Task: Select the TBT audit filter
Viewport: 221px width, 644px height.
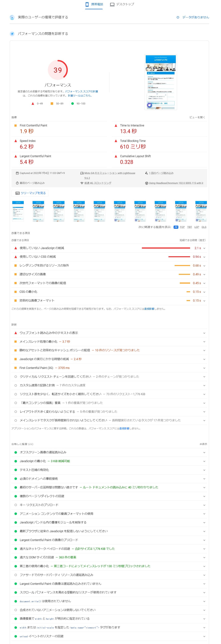Action: tap(189, 227)
